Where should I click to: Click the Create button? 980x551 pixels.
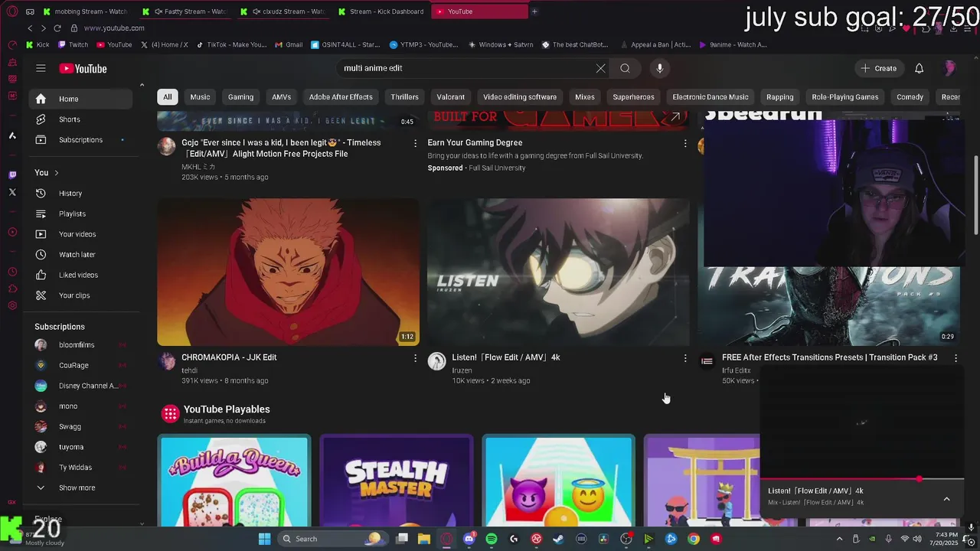pos(878,68)
